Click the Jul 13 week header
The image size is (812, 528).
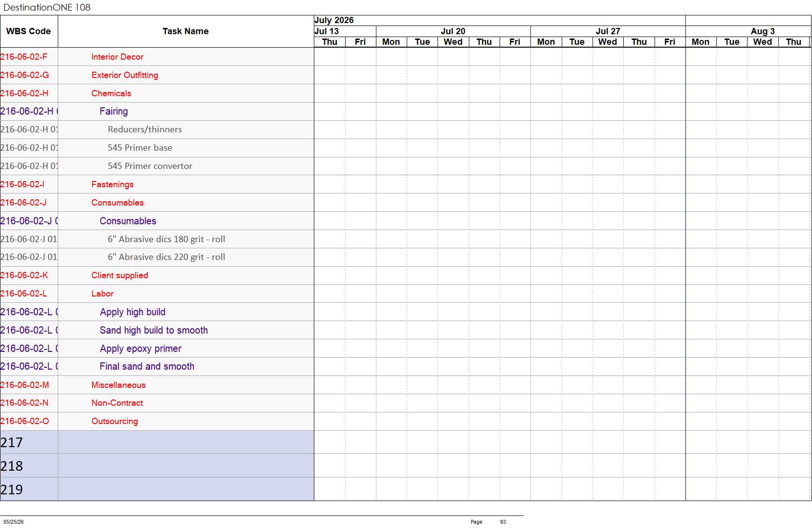point(327,31)
